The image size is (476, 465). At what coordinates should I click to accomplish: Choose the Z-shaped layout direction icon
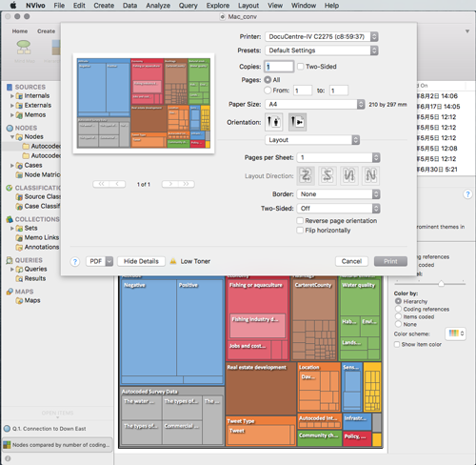[x=306, y=175]
